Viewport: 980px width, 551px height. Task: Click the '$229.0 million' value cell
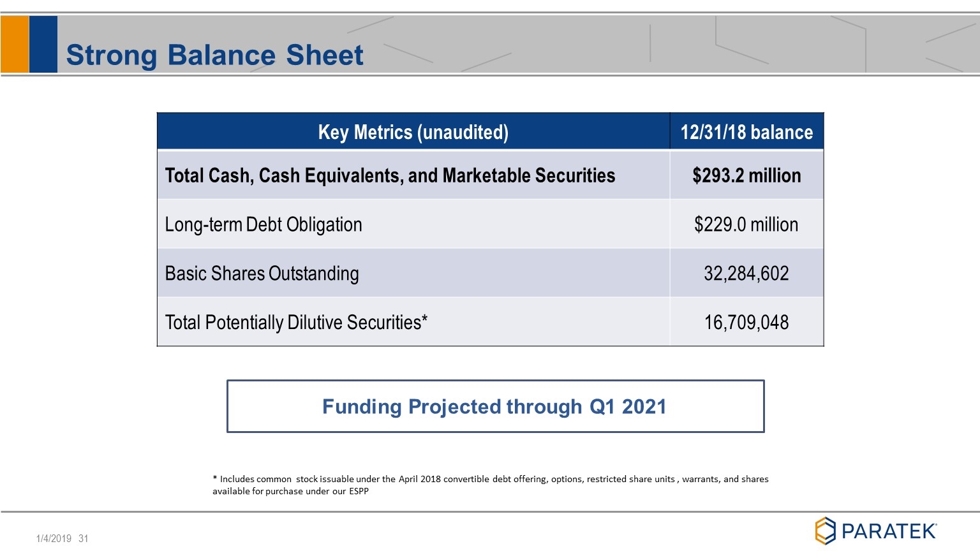pyautogui.click(x=746, y=224)
